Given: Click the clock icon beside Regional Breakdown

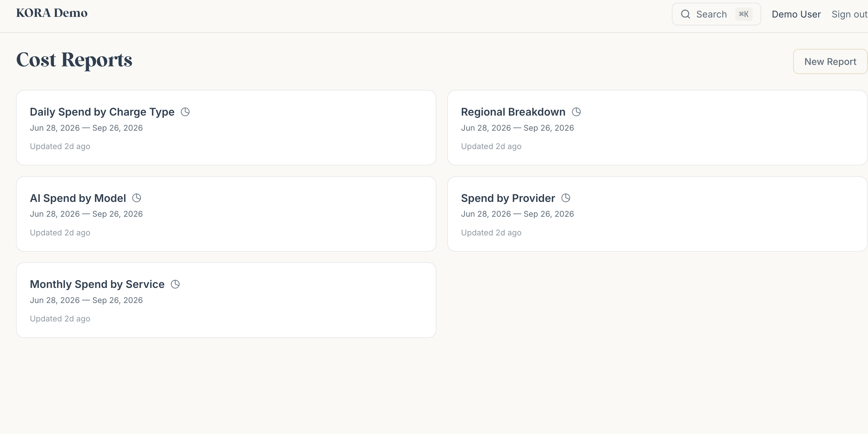Looking at the screenshot, I should coord(576,112).
